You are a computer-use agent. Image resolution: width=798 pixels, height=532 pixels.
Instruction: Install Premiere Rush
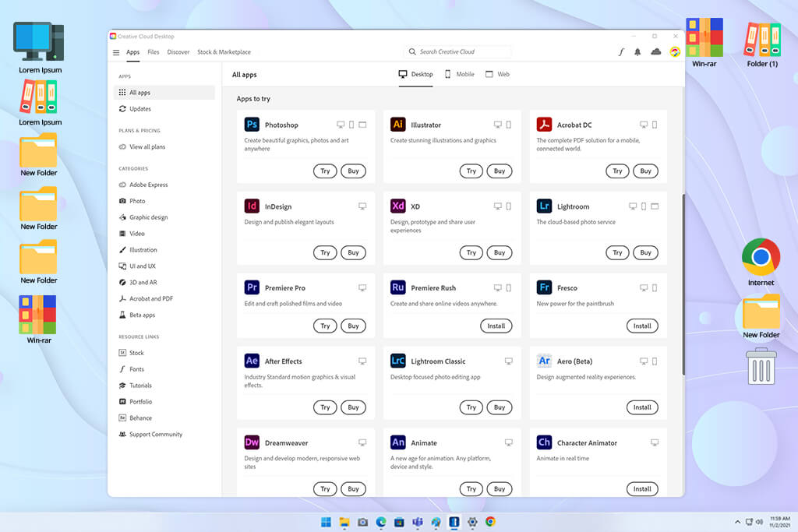tap(496, 326)
